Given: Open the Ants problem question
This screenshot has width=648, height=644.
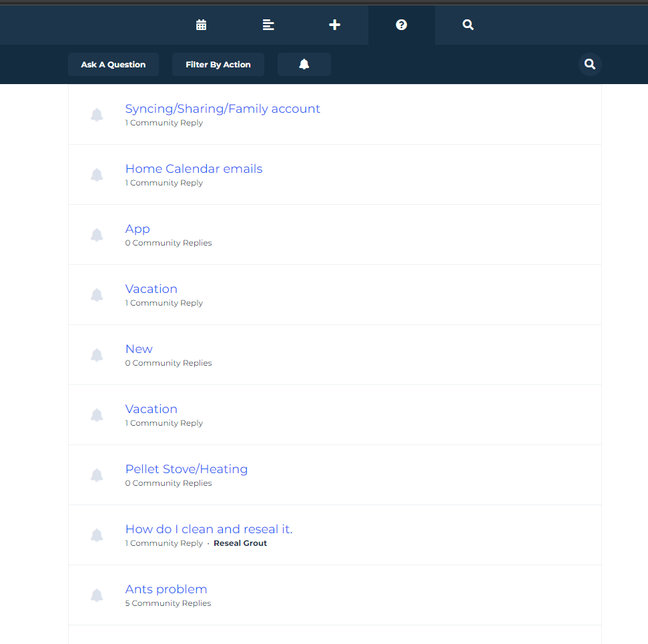Looking at the screenshot, I should click(x=166, y=589).
